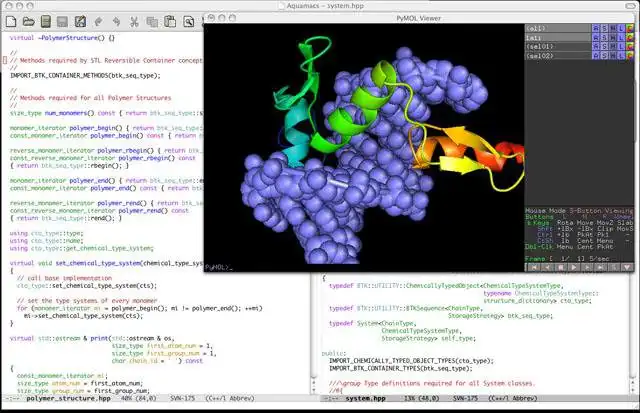Click the 'public:' line in system.hpp
640x413 pixels.
coord(334,353)
